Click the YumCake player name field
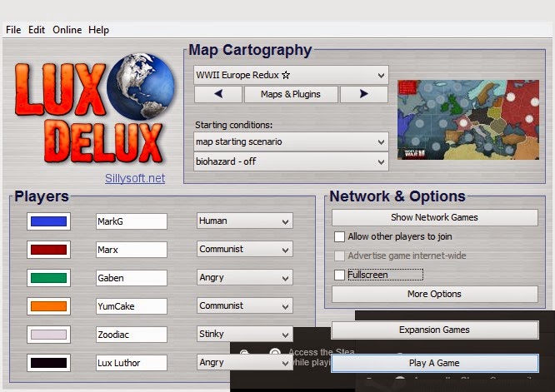The height and width of the screenshot is (392, 555). point(132,306)
